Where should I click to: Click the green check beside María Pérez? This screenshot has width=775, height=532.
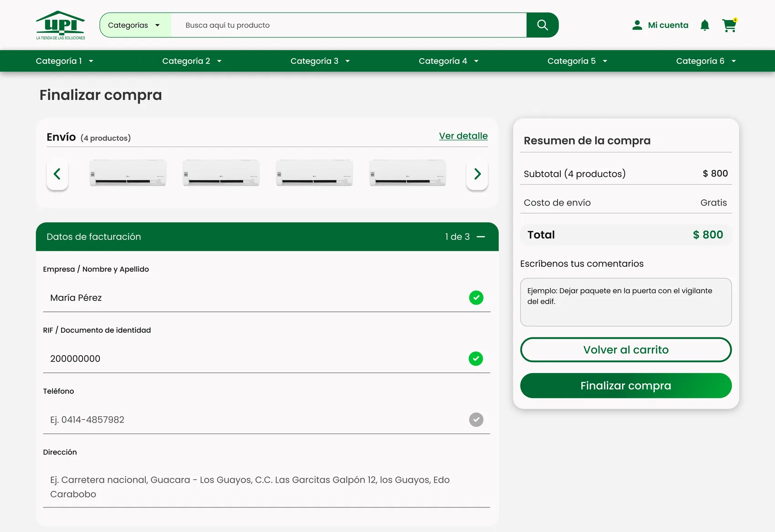pyautogui.click(x=476, y=298)
